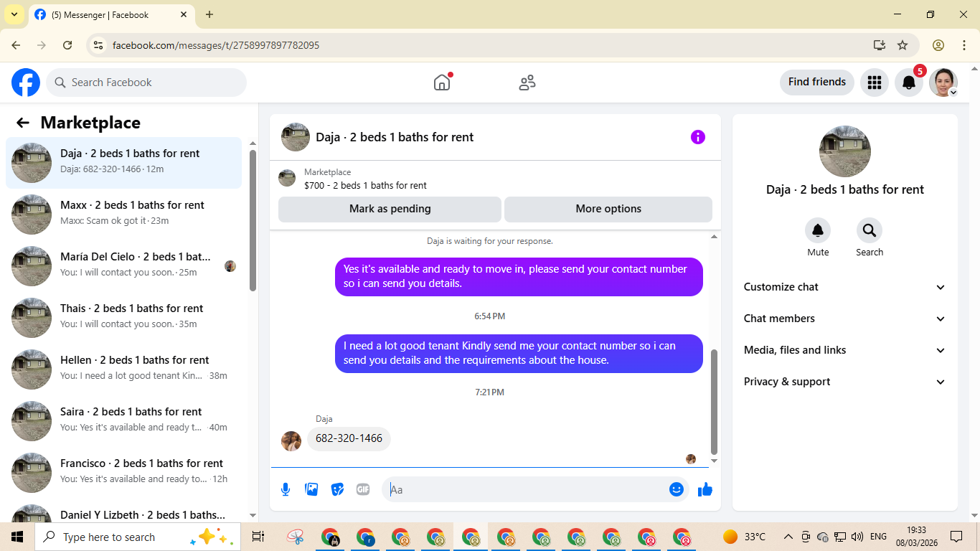Open conversation information purple icon

coord(698,137)
